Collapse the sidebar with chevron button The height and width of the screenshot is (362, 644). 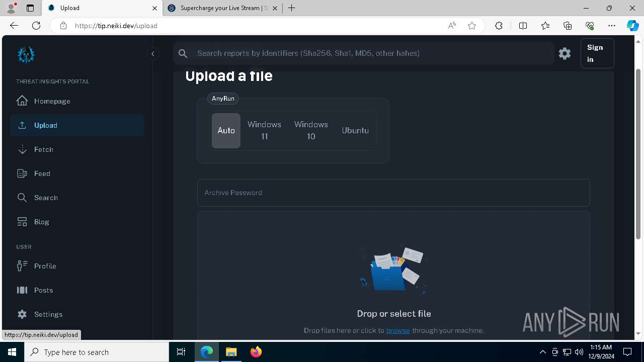[152, 54]
